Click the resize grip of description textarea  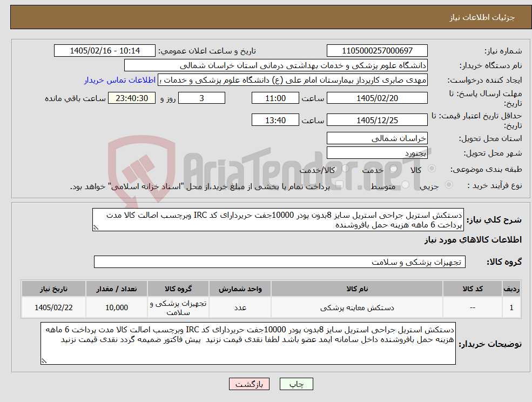(96, 228)
